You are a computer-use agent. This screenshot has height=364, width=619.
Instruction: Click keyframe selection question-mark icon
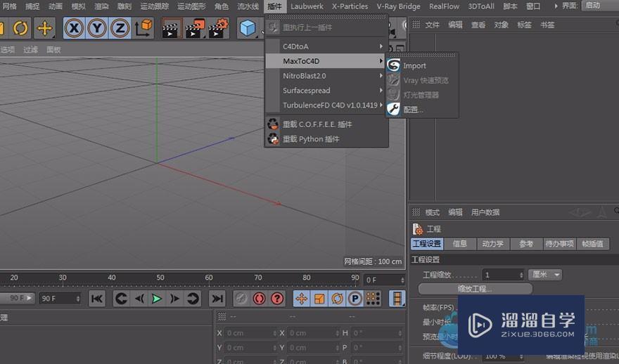(x=277, y=299)
